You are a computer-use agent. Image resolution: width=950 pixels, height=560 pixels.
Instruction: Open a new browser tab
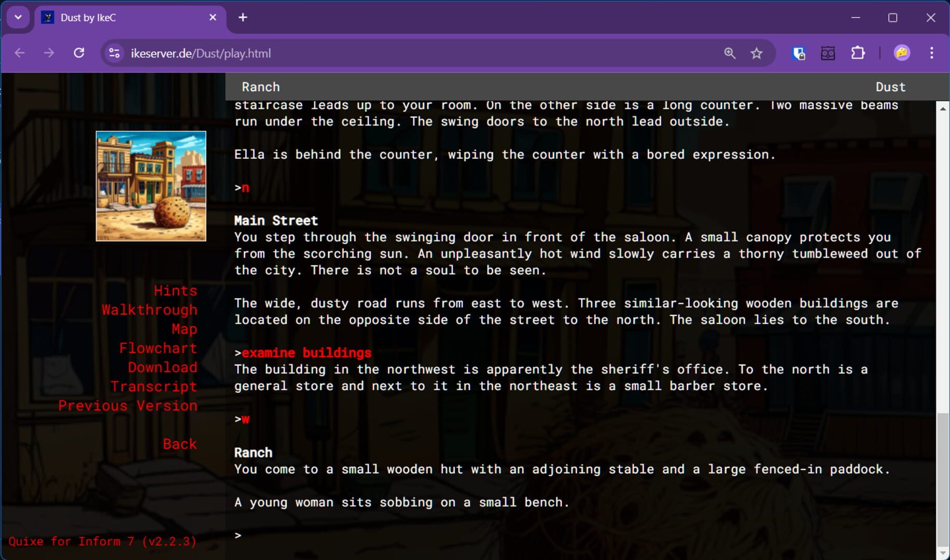tap(243, 17)
